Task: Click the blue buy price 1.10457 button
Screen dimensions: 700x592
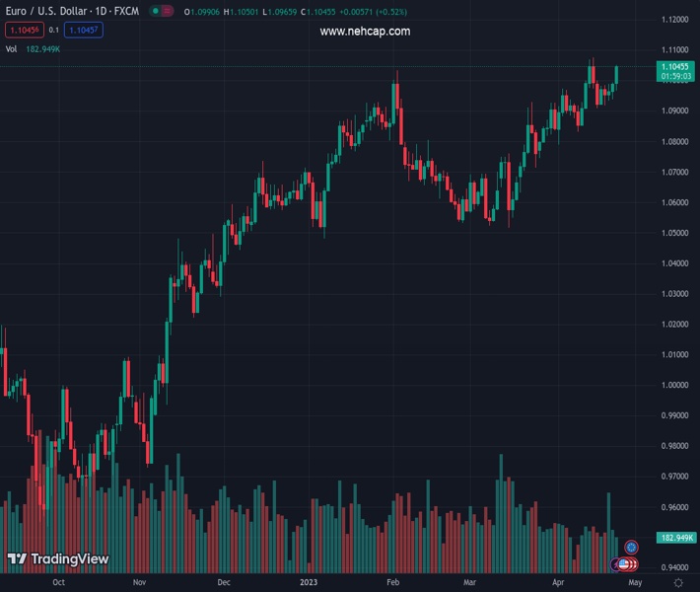Action: pos(84,30)
